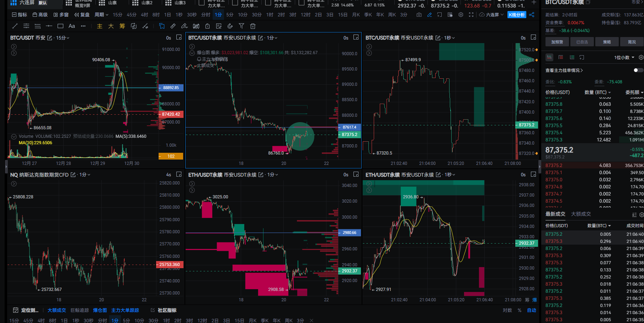Click the 87617.4 blue price line label
Viewport: 644px width, 323px height.
[x=349, y=127]
